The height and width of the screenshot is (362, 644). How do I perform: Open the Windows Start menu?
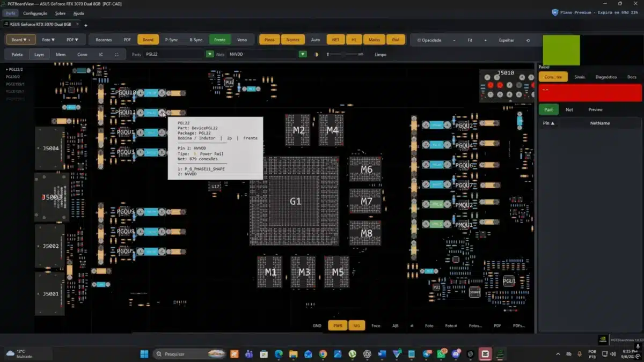144,353
